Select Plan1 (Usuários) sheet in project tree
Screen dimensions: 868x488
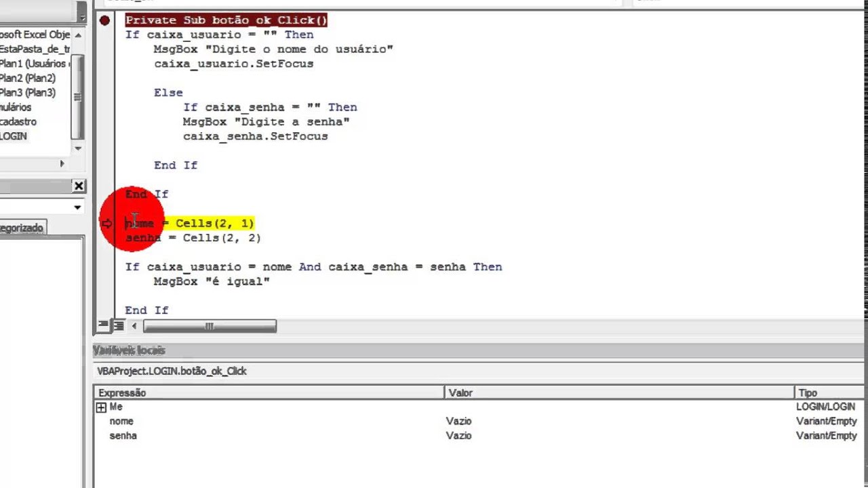tap(34, 64)
